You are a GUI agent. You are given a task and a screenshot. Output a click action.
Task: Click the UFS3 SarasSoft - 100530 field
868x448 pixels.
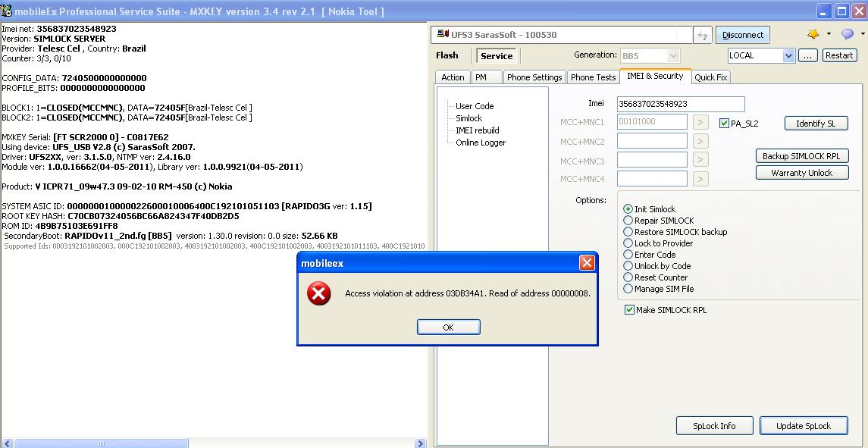[561, 35]
